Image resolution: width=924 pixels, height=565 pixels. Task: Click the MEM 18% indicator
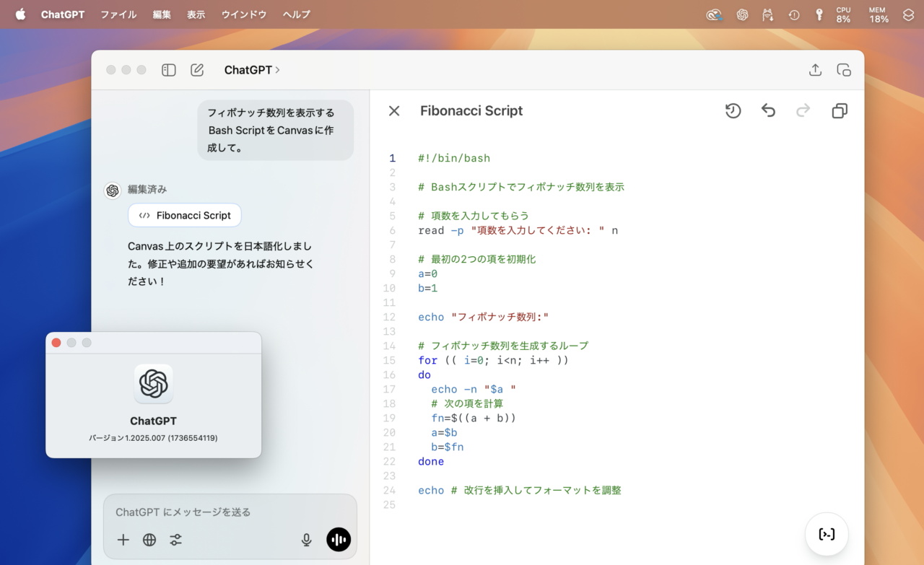tap(879, 14)
